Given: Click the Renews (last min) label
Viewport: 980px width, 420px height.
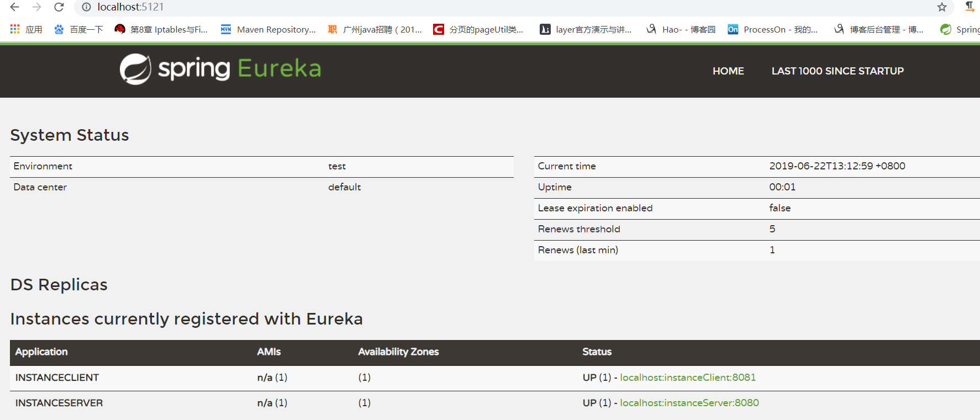Looking at the screenshot, I should pyautogui.click(x=578, y=250).
